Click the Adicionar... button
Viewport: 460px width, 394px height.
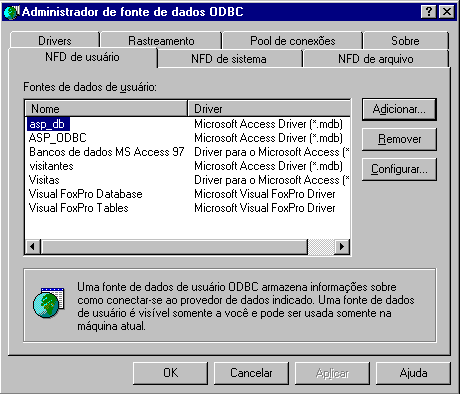tap(399, 109)
